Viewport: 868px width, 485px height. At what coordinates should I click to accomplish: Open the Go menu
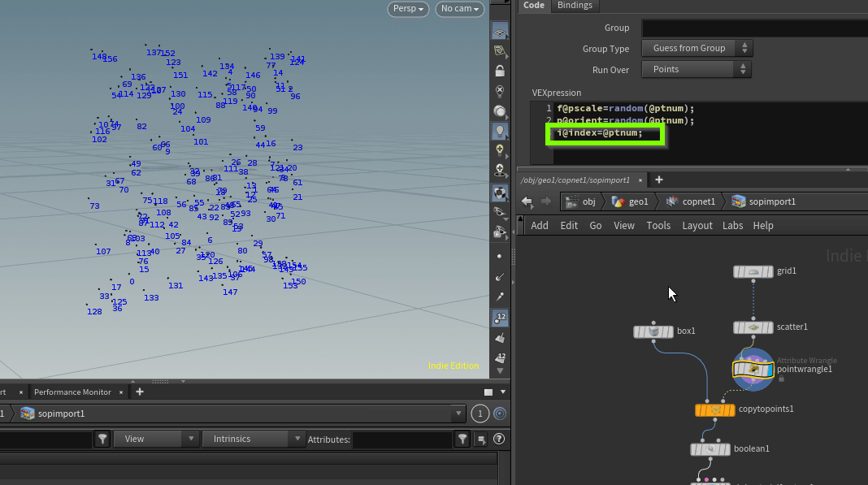point(596,225)
